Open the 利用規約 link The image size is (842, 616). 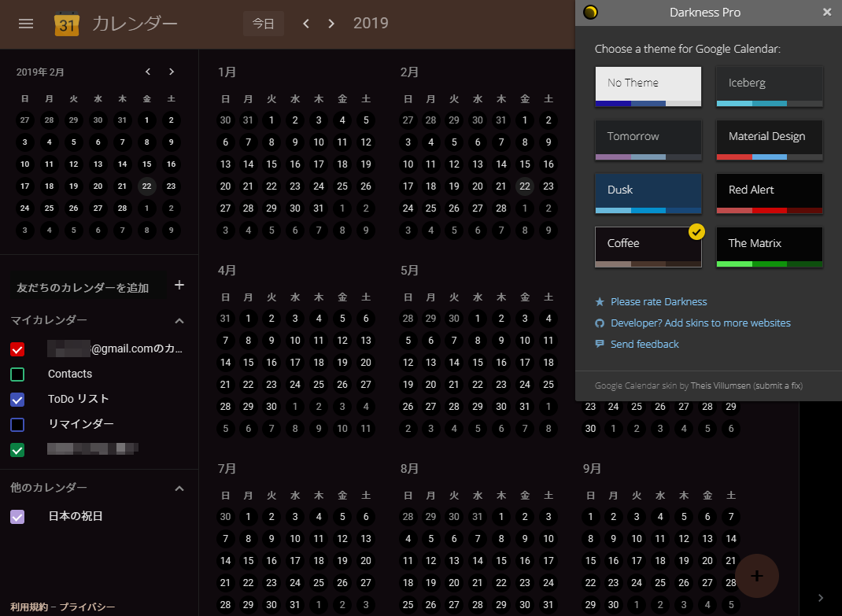(28, 607)
